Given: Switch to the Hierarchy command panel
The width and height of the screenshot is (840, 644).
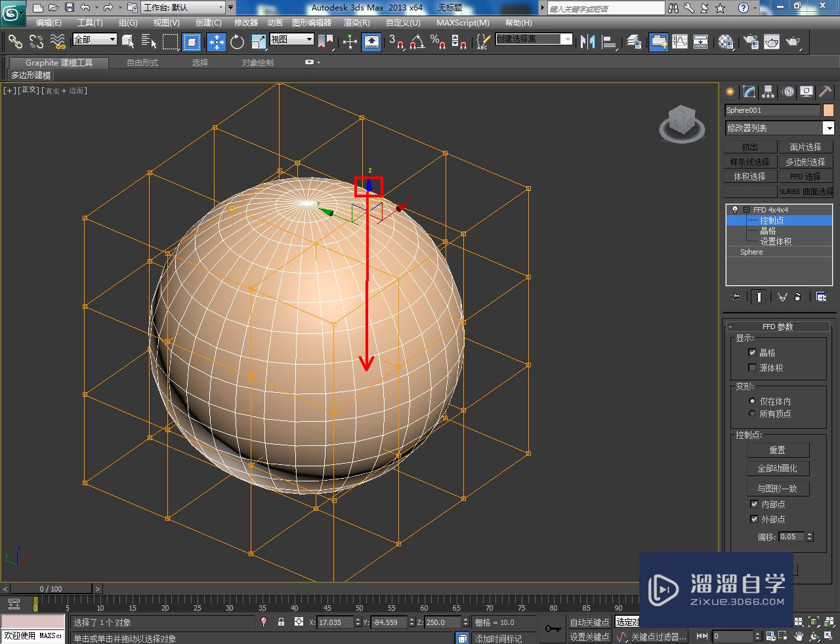Looking at the screenshot, I should (768, 92).
